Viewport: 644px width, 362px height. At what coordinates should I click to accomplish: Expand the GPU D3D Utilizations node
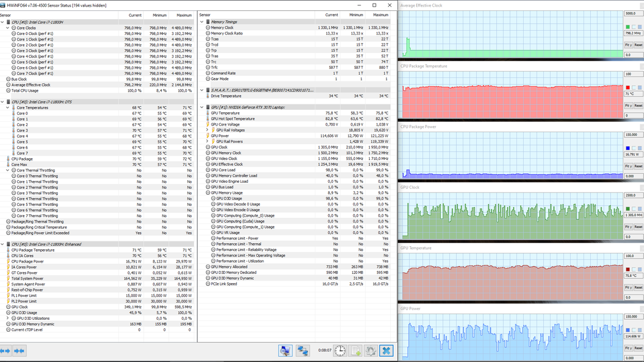click(x=8, y=318)
